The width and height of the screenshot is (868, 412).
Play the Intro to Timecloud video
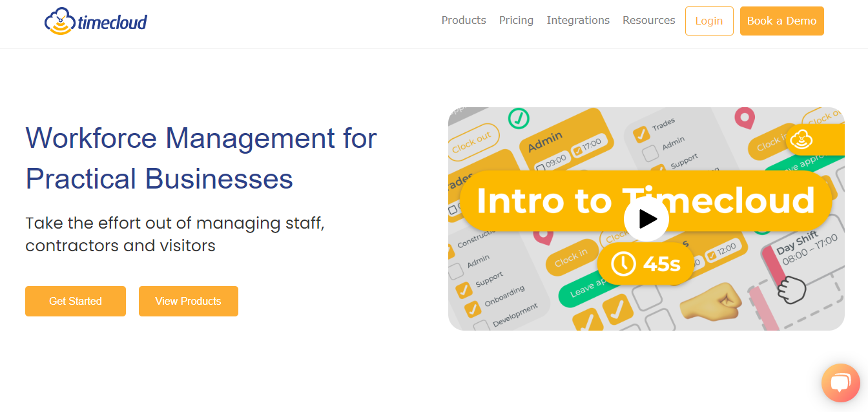[x=646, y=220]
